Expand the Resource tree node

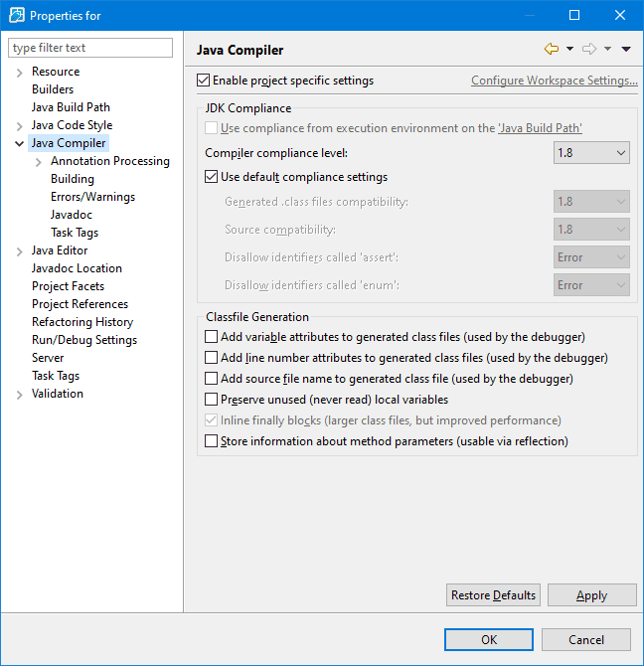tap(19, 73)
